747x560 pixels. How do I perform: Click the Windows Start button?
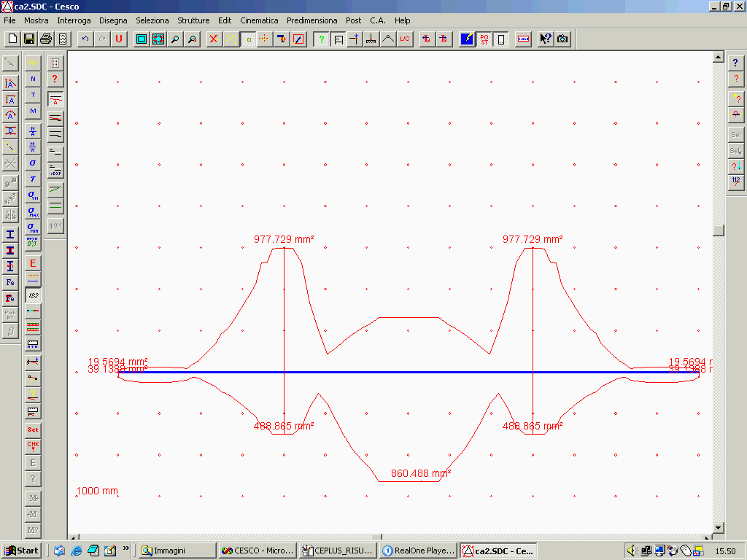(x=21, y=551)
